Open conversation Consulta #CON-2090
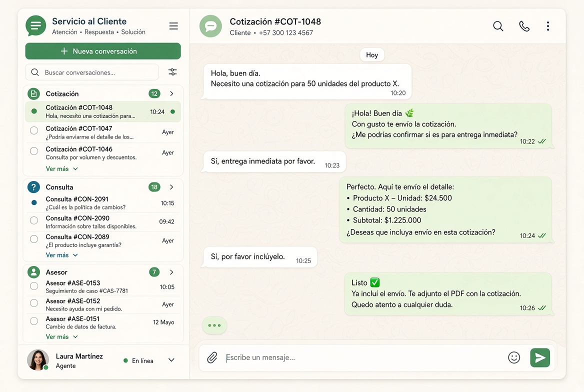This screenshot has width=584, height=392. [103, 222]
